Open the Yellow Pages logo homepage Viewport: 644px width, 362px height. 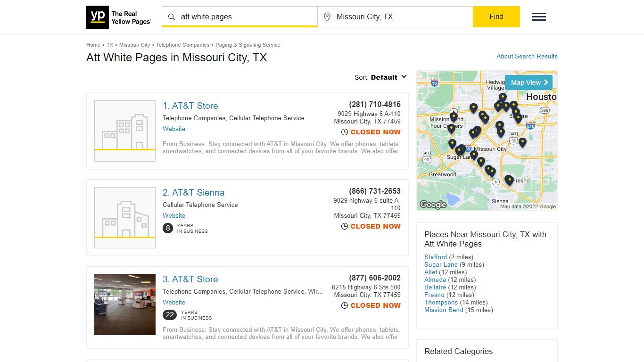[119, 17]
